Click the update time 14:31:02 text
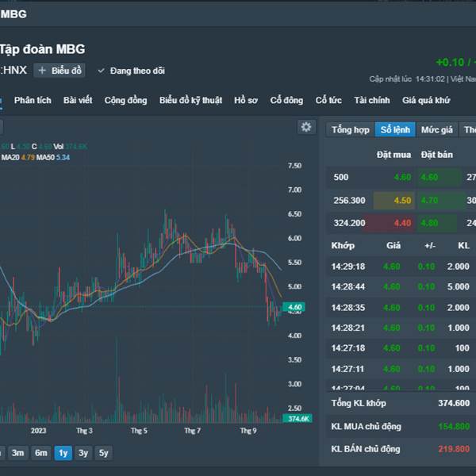The height and width of the screenshot is (476, 476). [430, 79]
